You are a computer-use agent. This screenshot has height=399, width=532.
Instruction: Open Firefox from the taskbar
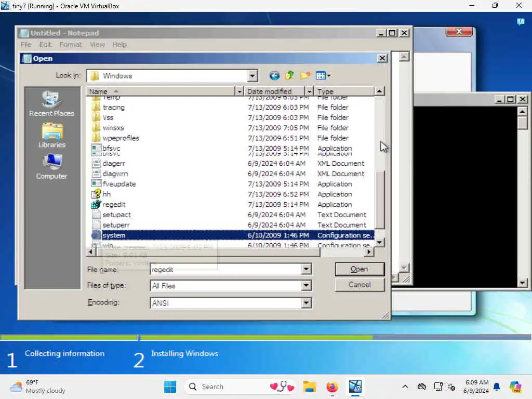[x=332, y=387]
